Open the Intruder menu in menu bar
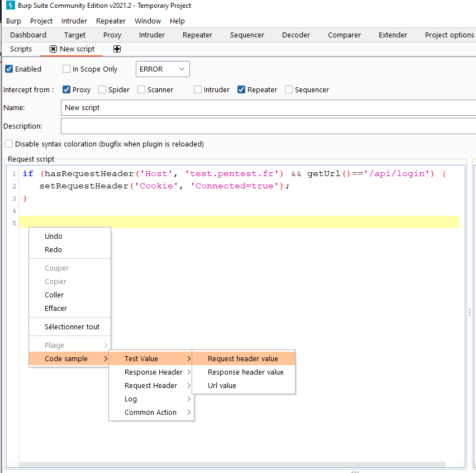The height and width of the screenshot is (473, 476). coord(74,21)
